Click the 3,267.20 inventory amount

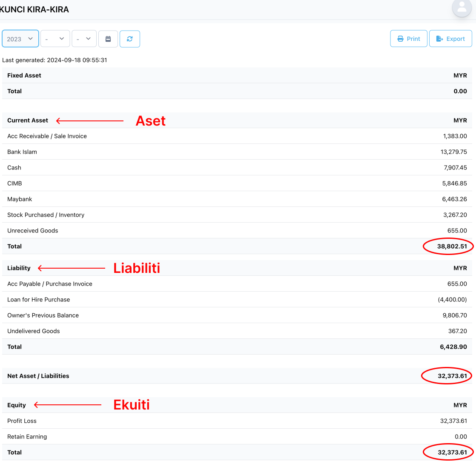pyautogui.click(x=455, y=215)
